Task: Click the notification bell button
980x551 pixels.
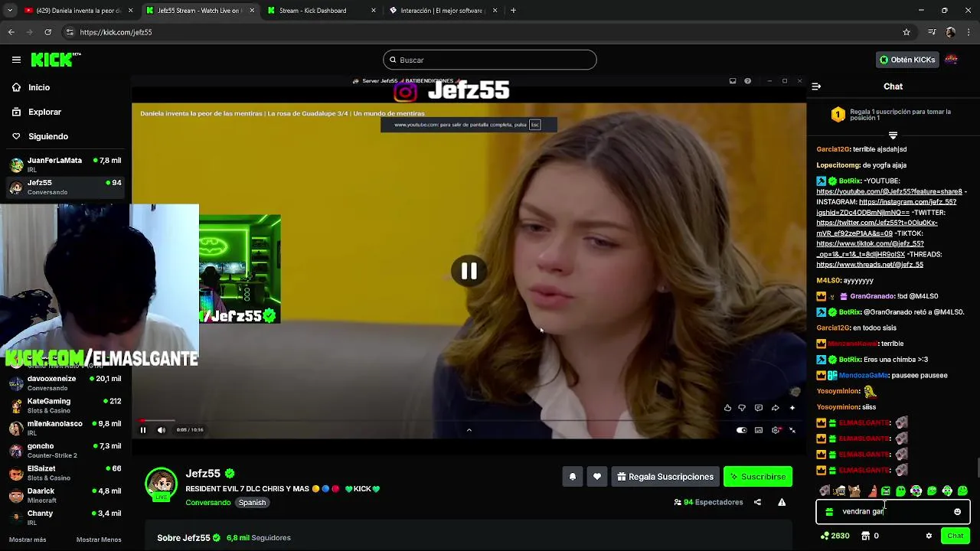Action: 573,477
